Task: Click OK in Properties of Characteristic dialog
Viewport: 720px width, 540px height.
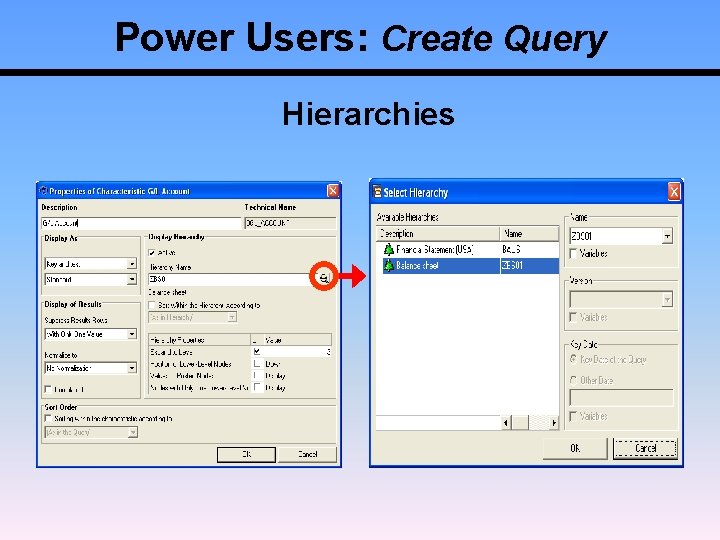Action: coord(247,454)
